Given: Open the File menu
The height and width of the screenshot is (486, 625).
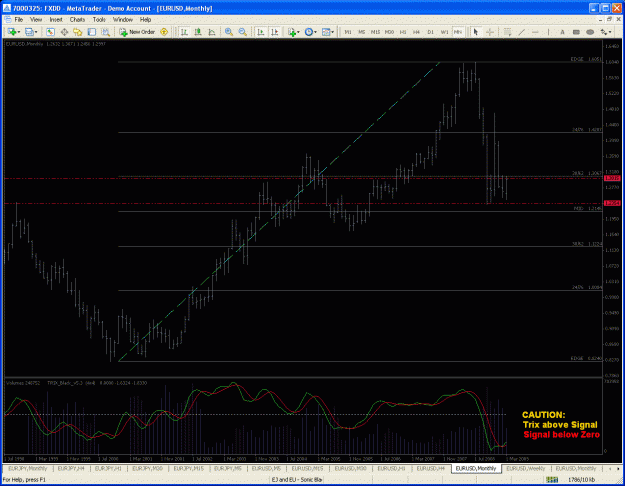Looking at the screenshot, I should coord(19,19).
